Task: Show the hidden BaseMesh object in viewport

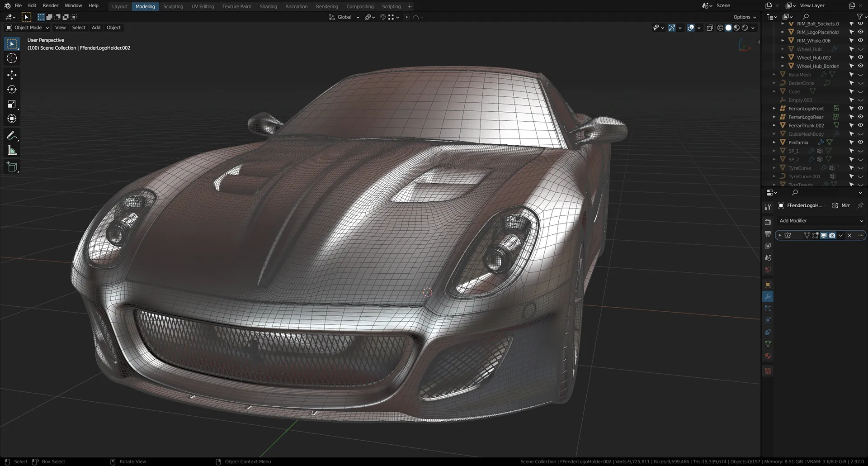Action: point(860,75)
